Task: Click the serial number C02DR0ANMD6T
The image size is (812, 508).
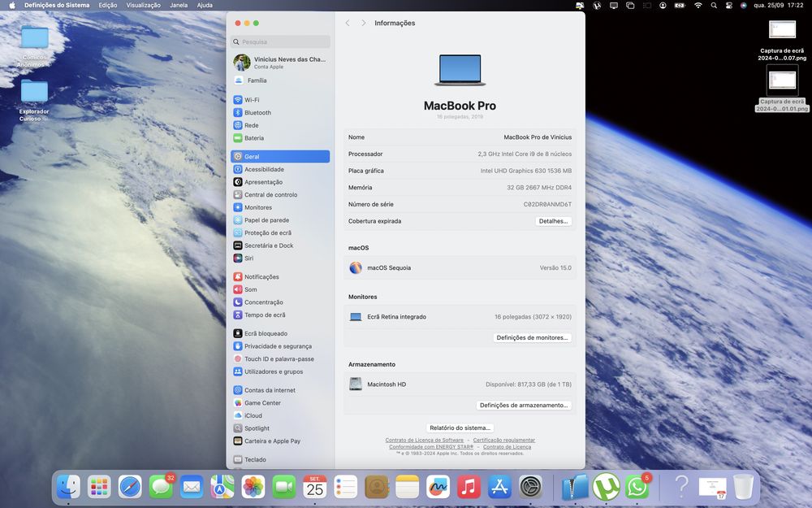Action: coord(547,204)
